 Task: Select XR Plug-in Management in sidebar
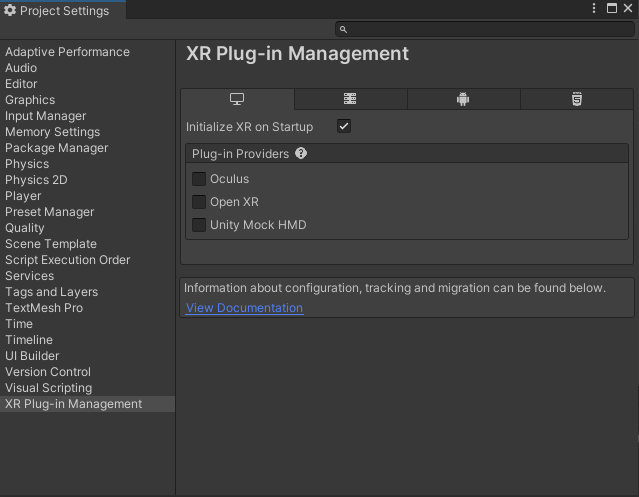point(87,404)
